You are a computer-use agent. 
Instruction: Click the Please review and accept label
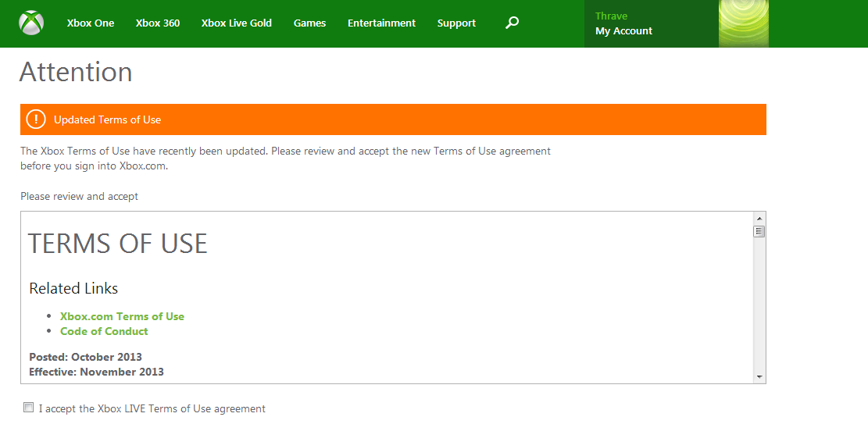79,196
